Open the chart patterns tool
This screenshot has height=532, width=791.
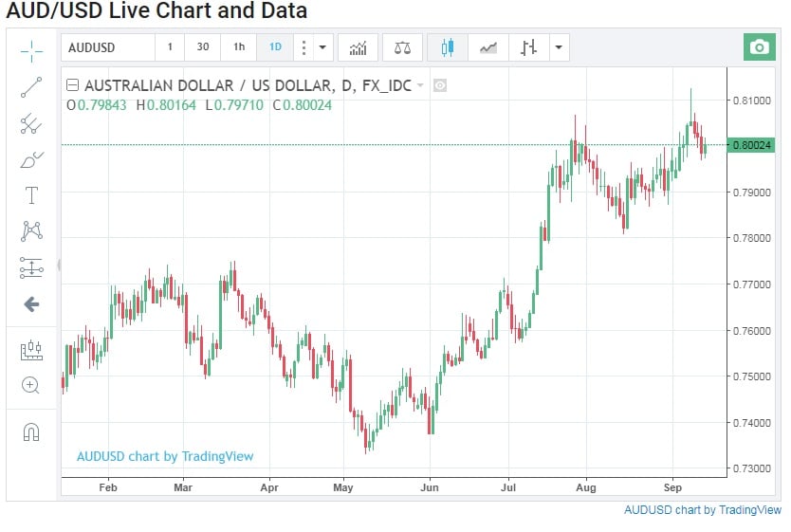[31, 230]
